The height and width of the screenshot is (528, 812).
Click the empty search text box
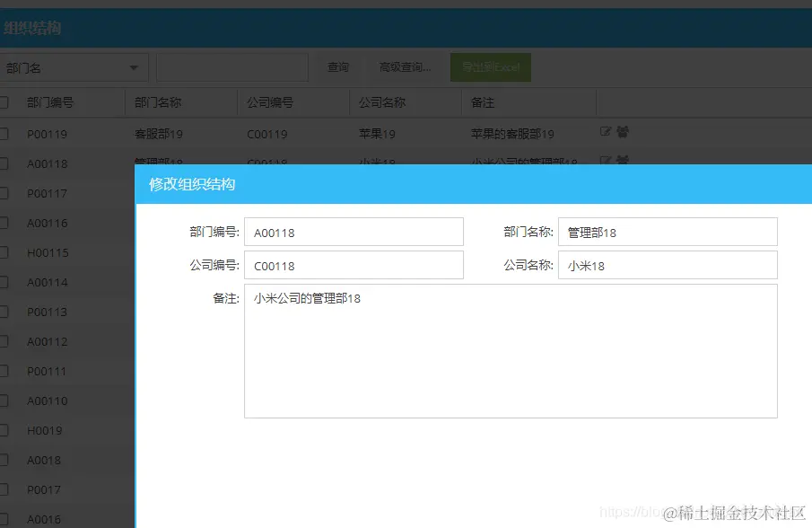[x=231, y=66]
